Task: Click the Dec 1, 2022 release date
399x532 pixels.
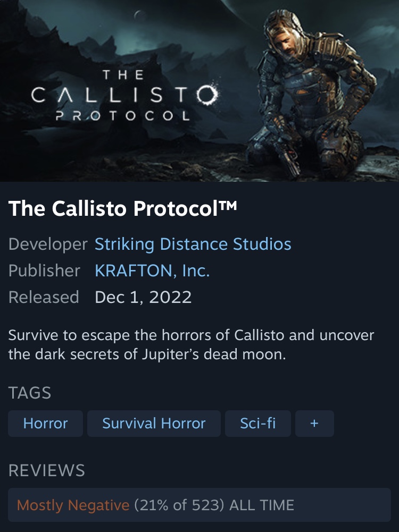Action: [143, 297]
